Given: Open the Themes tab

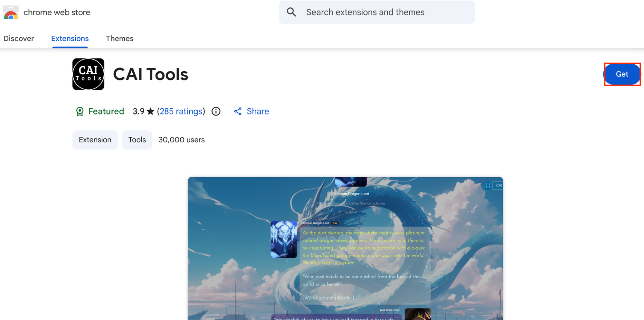Looking at the screenshot, I should pyautogui.click(x=119, y=39).
